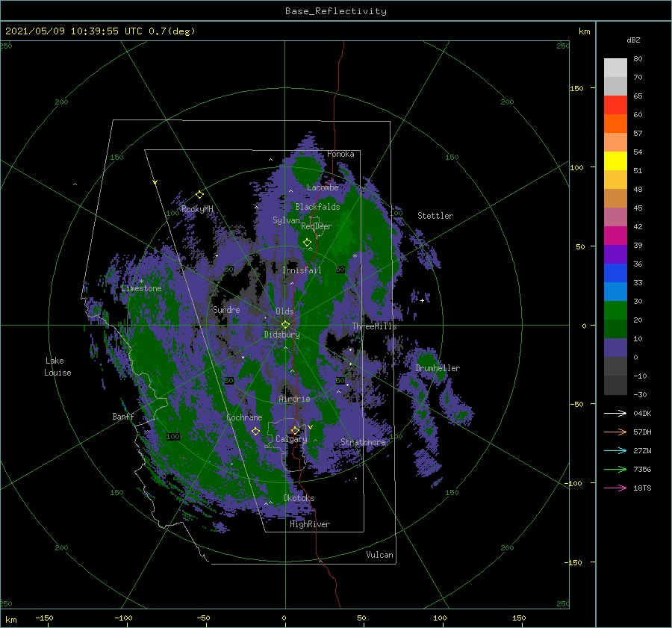
Task: Select the red 65 dBZ color swatch
Action: 615,105
